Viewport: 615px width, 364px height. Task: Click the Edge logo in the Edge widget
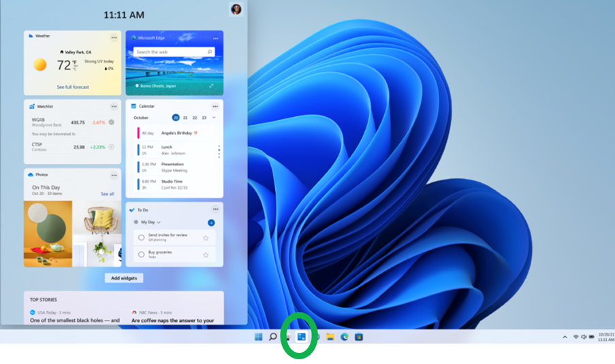pos(133,37)
